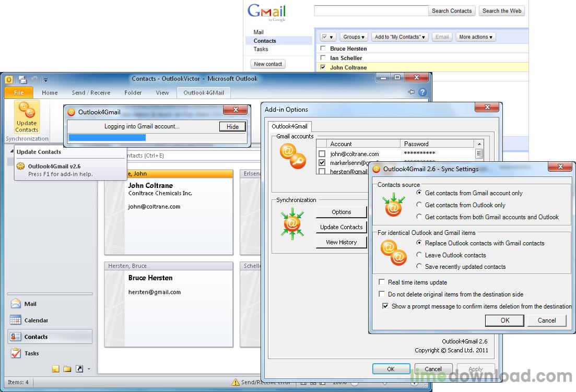Open Add to "My Contacts" dropdown
576x392 pixels.
click(400, 37)
